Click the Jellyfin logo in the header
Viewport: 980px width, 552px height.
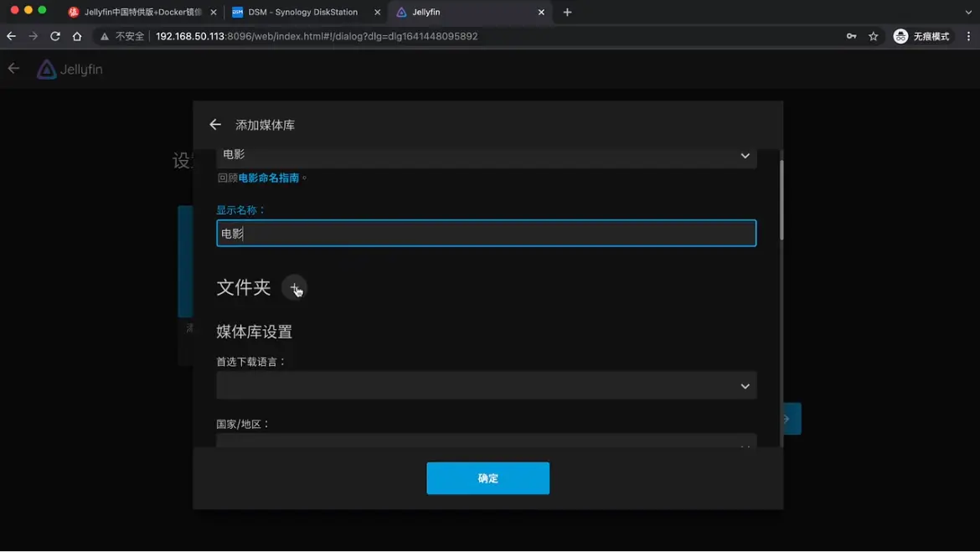70,70
